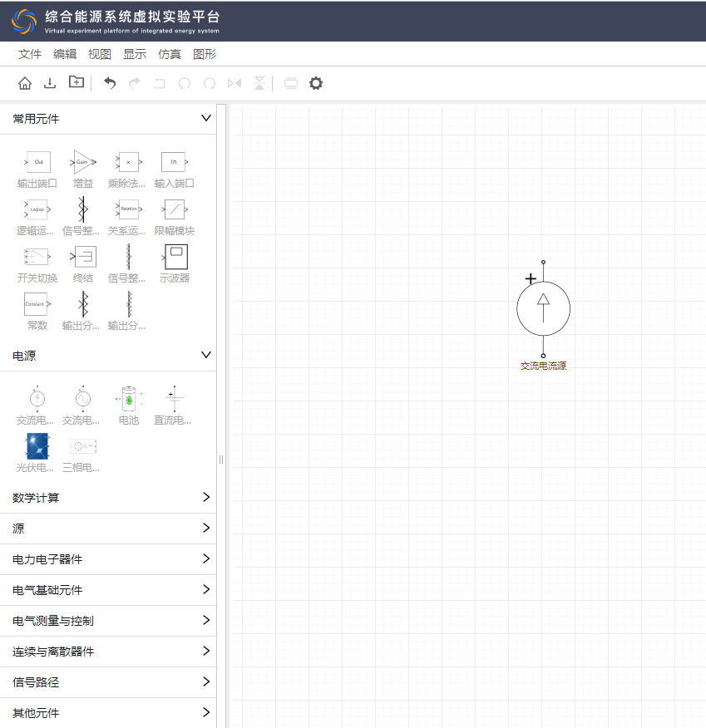Open the 编辑 menu

65,54
